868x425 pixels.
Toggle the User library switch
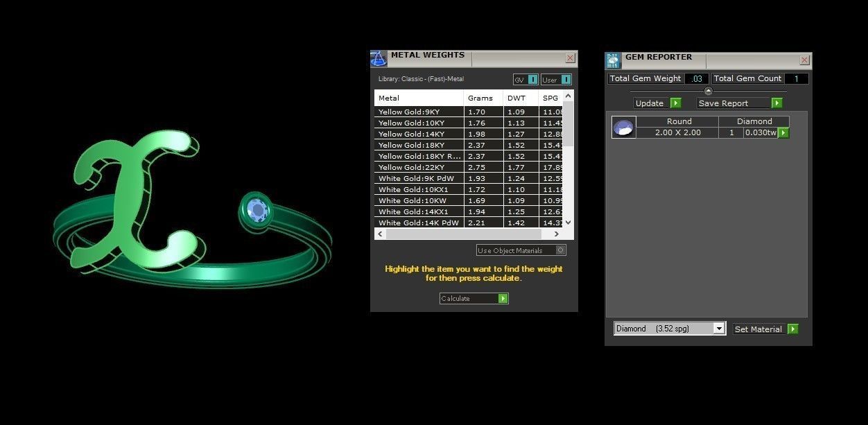pyautogui.click(x=566, y=80)
